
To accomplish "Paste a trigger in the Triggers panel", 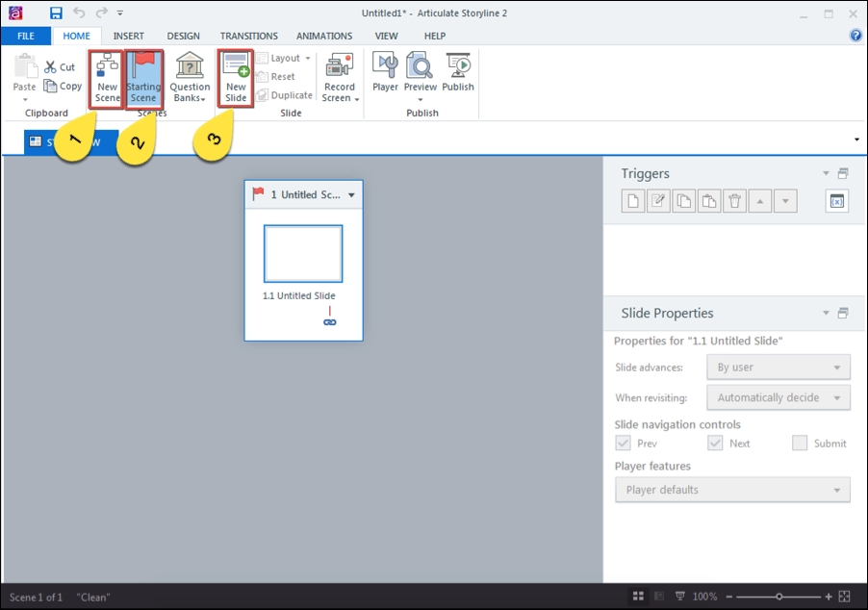I will coord(709,201).
